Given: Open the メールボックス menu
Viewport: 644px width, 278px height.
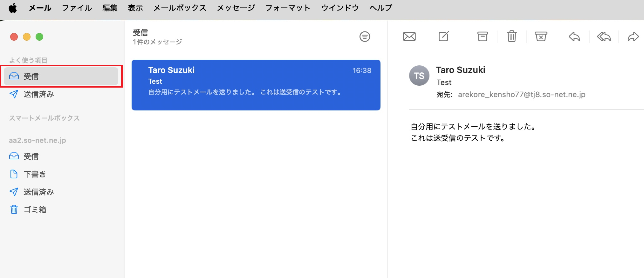Looking at the screenshot, I should click(180, 8).
